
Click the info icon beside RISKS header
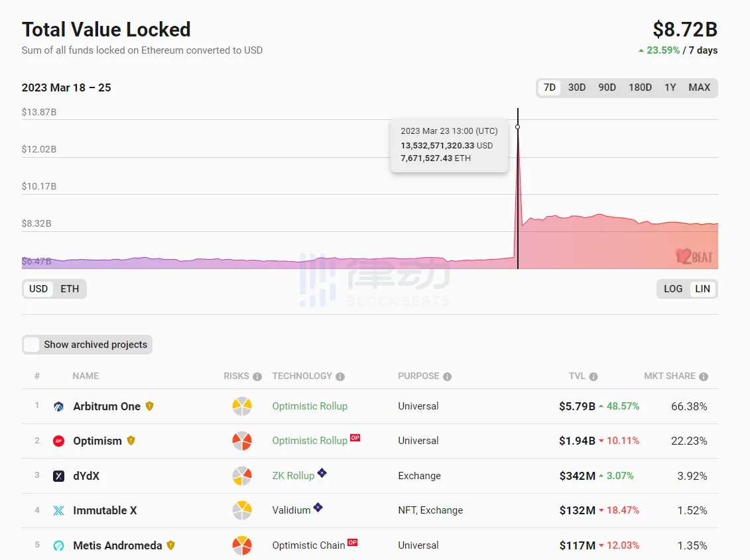tap(257, 376)
